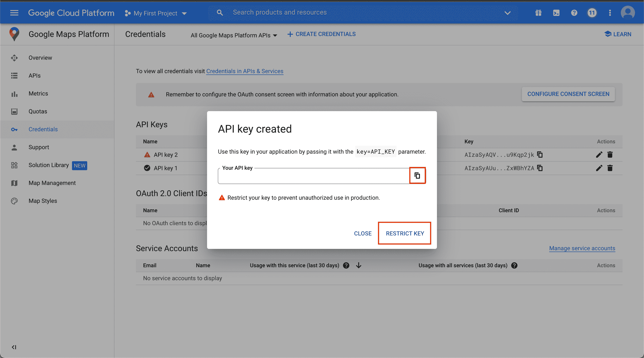Screen dimensions: 644x358
Task: Open All Google Maps Platform APIs filter
Action: [234, 35]
